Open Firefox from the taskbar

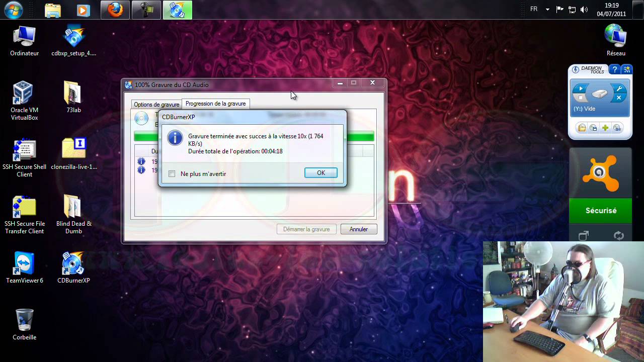[115, 10]
